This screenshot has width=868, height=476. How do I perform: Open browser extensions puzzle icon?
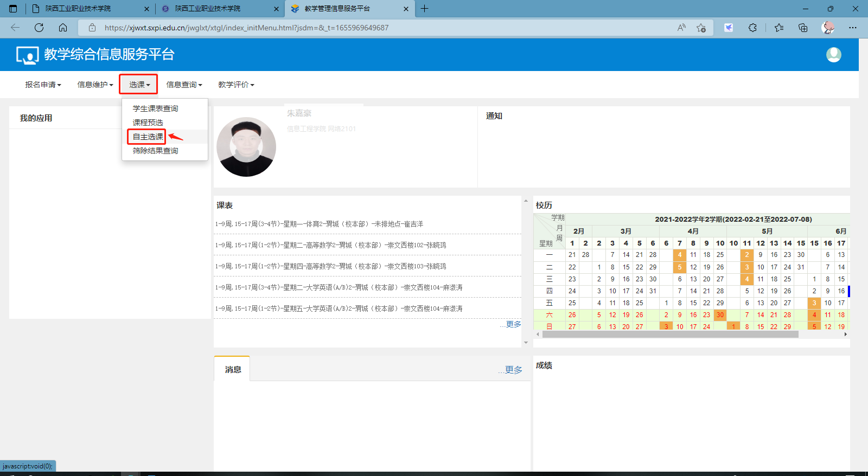click(752, 28)
